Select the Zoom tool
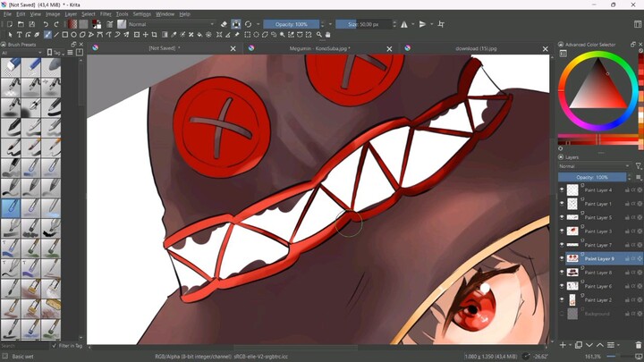Image resolution: width=644 pixels, height=362 pixels. click(318, 35)
